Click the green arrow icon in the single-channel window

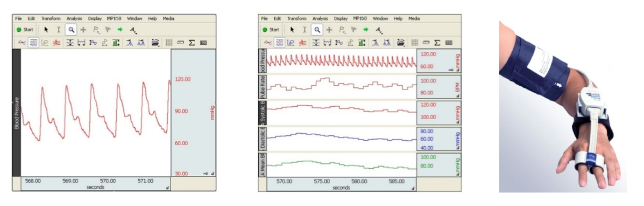pyautogui.click(x=120, y=30)
